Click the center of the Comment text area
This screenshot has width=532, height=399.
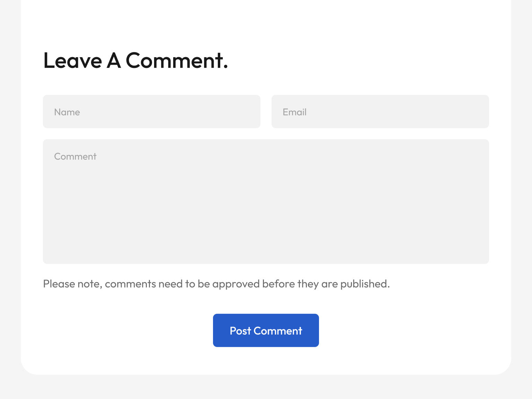point(266,201)
